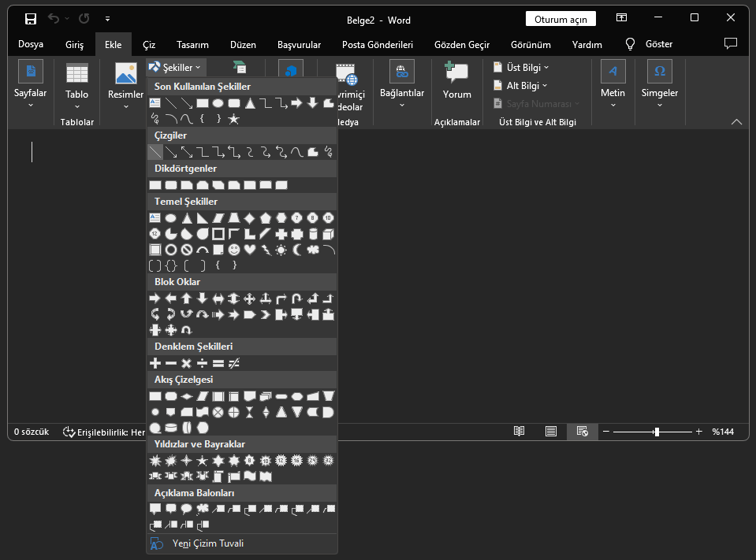Open the Üst Bilgi header dropdown
The width and height of the screenshot is (756, 560).
tap(522, 68)
